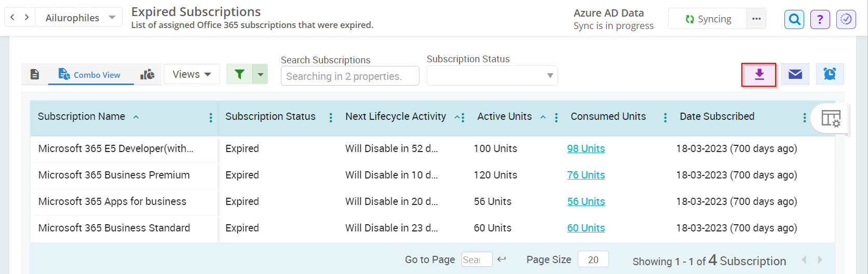
Task: Select Microsoft 365 Apps for business cell
Action: [112, 201]
